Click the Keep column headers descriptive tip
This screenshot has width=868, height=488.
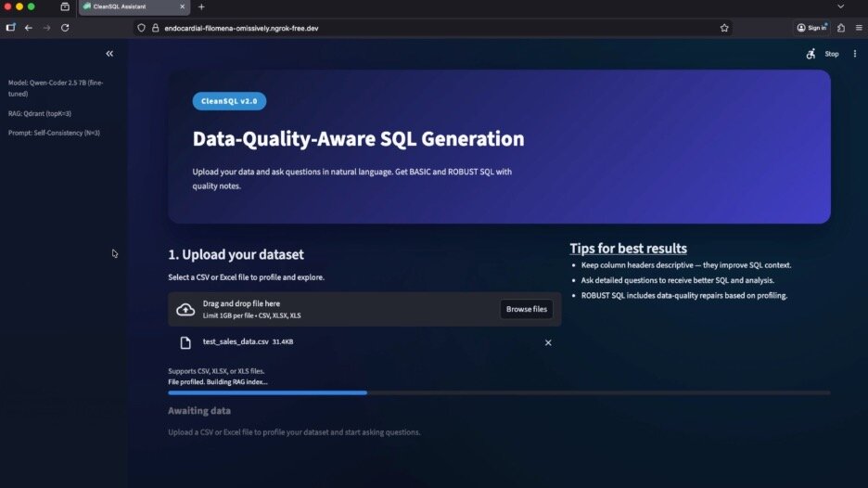(x=686, y=265)
